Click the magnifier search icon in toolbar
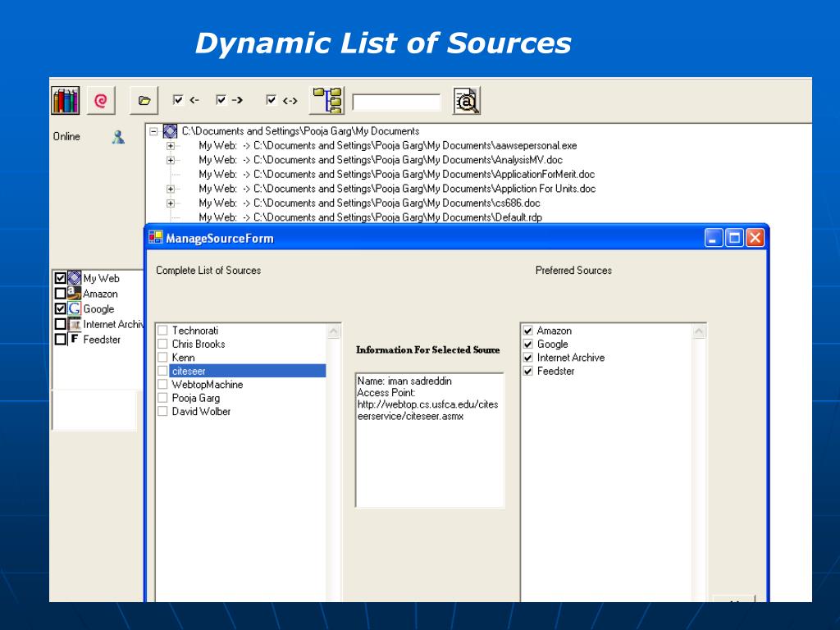 click(x=466, y=101)
